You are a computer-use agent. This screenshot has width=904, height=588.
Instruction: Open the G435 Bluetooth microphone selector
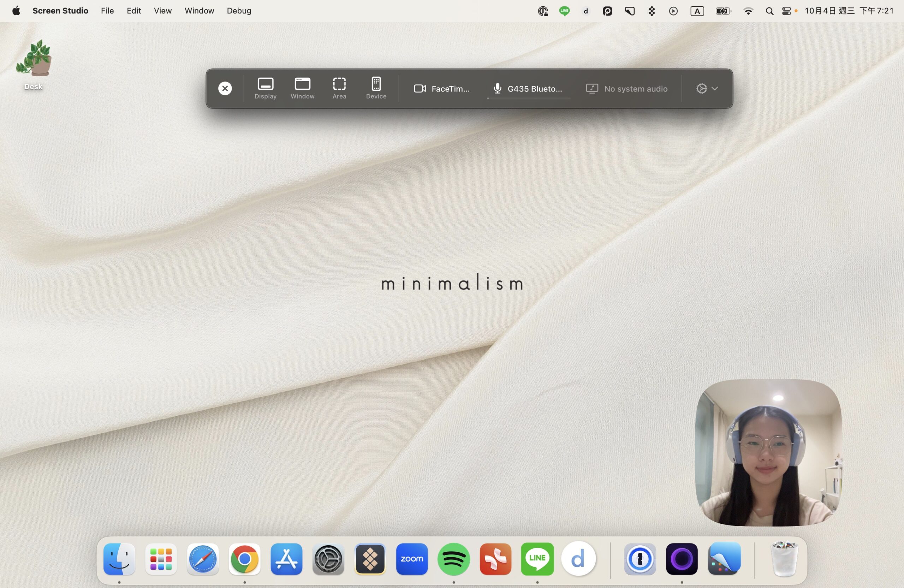pyautogui.click(x=528, y=89)
